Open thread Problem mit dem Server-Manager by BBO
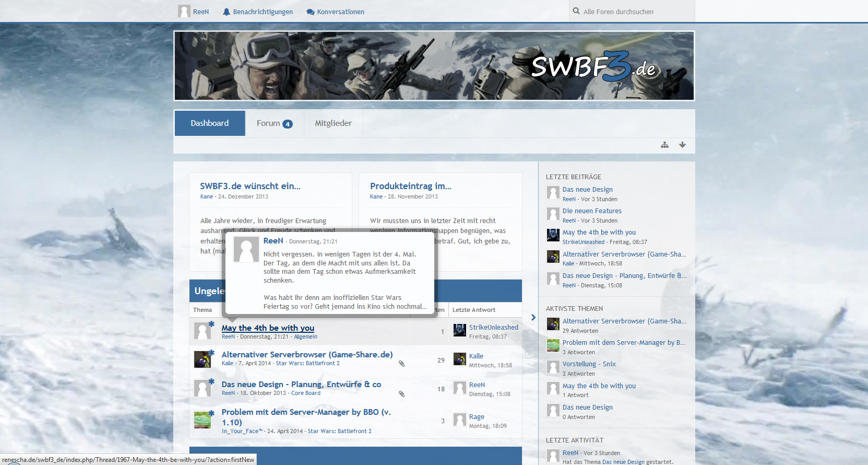868x465 pixels. (x=306, y=417)
